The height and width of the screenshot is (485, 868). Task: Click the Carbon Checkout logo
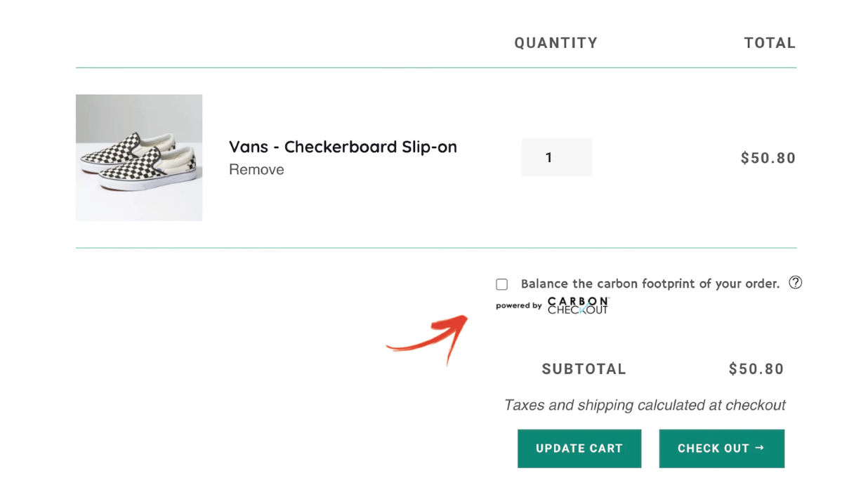coord(578,305)
